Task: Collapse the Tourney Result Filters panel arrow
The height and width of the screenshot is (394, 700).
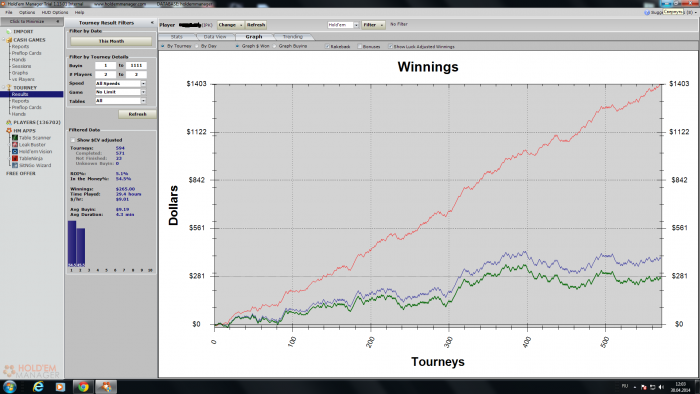Action: tap(152, 22)
